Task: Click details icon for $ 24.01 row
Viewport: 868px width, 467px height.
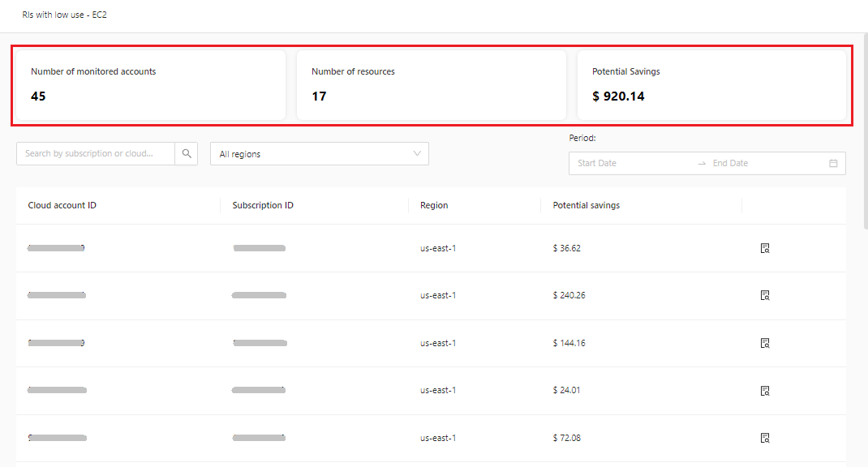Action: (764, 391)
